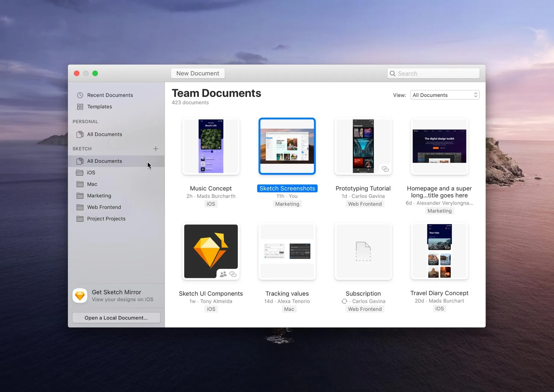Screen dimensions: 554x392
Task: Click iOS tag under Travel Diary Concept
Action: coord(439,309)
